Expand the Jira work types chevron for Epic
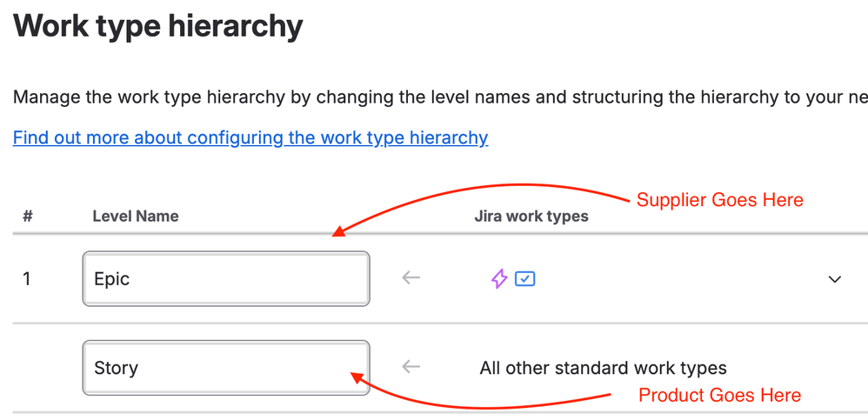 click(x=834, y=279)
